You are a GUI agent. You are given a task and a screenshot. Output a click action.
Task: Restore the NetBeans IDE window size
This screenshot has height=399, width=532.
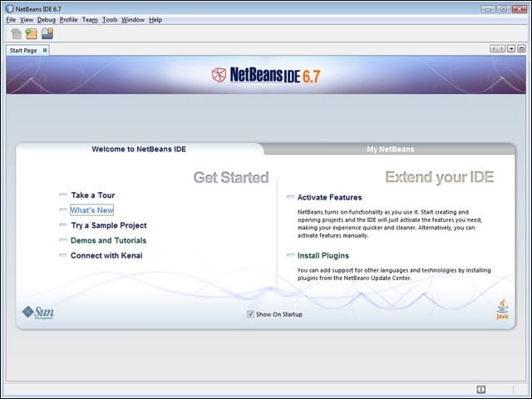[504, 9]
